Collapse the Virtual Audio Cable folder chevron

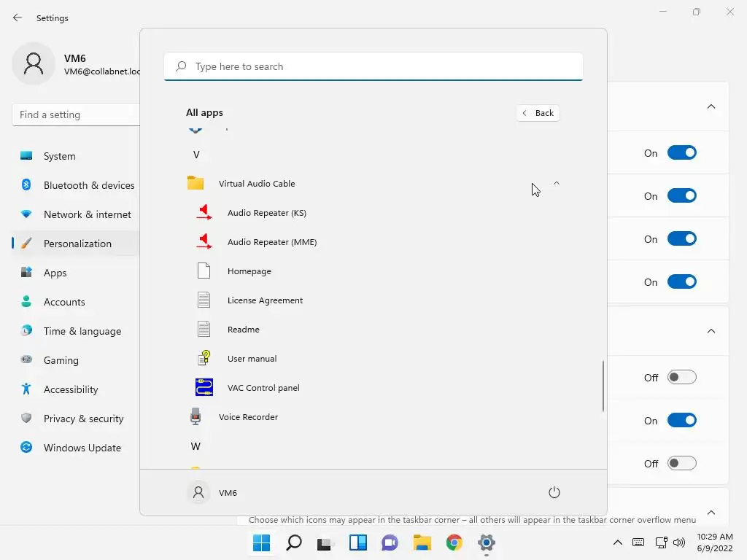click(557, 183)
